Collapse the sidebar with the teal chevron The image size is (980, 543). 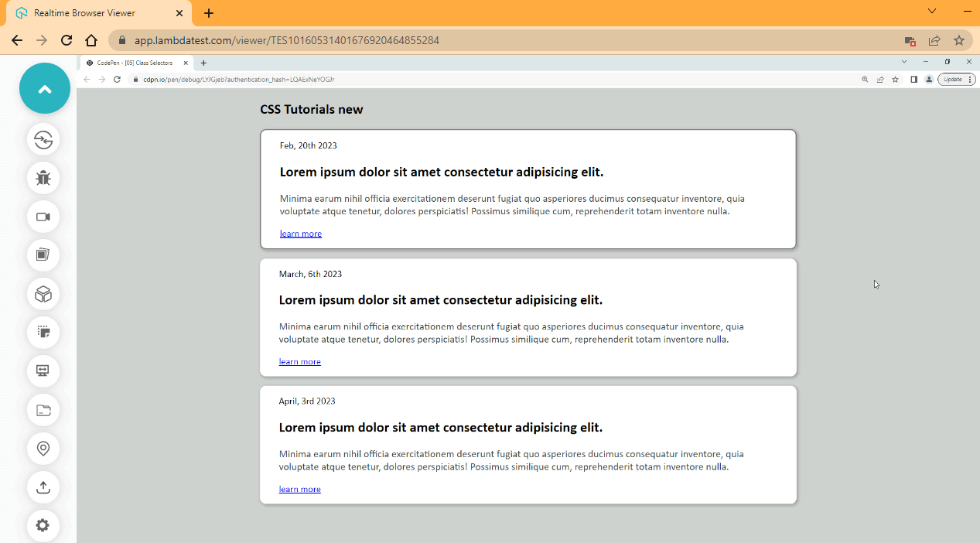pos(44,88)
